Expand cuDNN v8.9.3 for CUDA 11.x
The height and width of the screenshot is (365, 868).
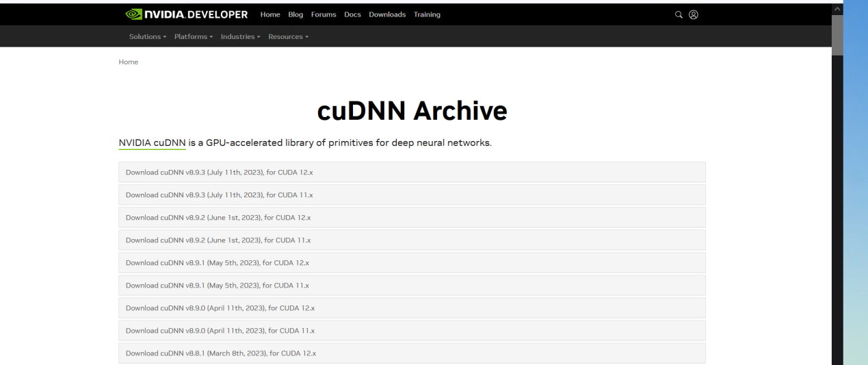pyautogui.click(x=412, y=194)
